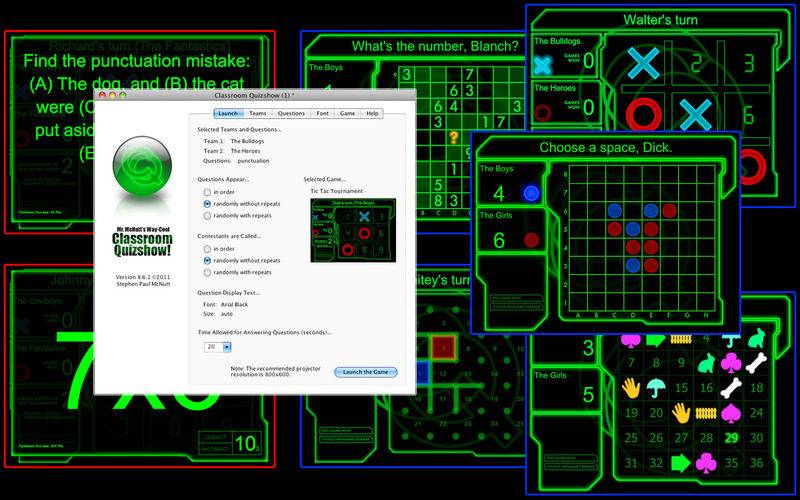Image resolution: width=800 pixels, height=500 pixels.
Task: Click the blue piece at D5 on Dick's board
Action: (633, 229)
